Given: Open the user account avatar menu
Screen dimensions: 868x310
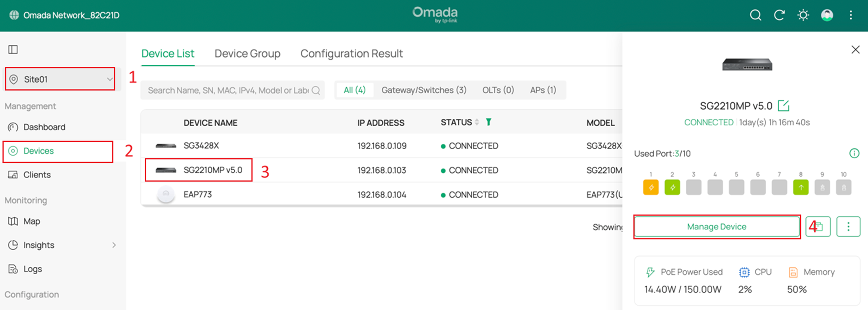Looking at the screenshot, I should tap(827, 15).
